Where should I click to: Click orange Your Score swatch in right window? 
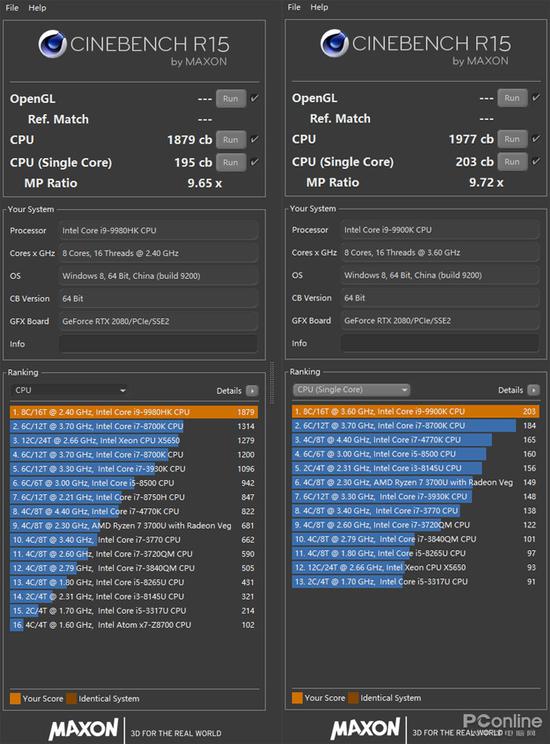[x=297, y=698]
